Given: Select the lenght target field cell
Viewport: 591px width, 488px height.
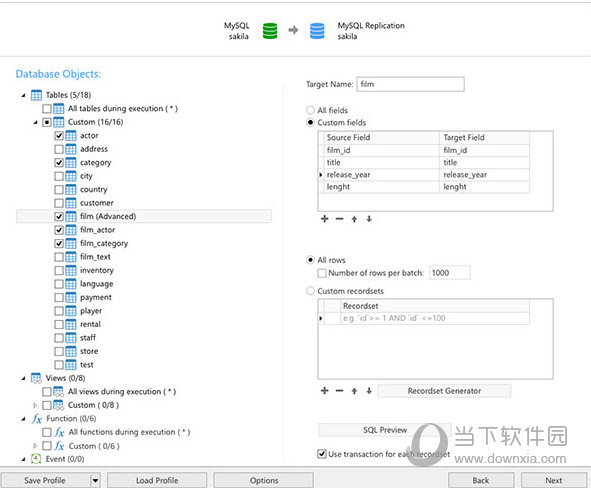Looking at the screenshot, I should point(484,187).
